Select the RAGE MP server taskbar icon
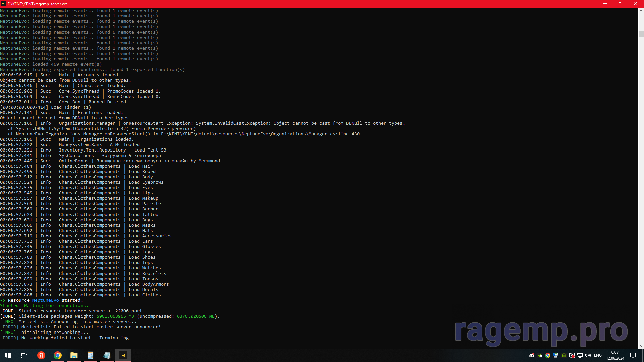The image size is (644, 362). (123, 355)
